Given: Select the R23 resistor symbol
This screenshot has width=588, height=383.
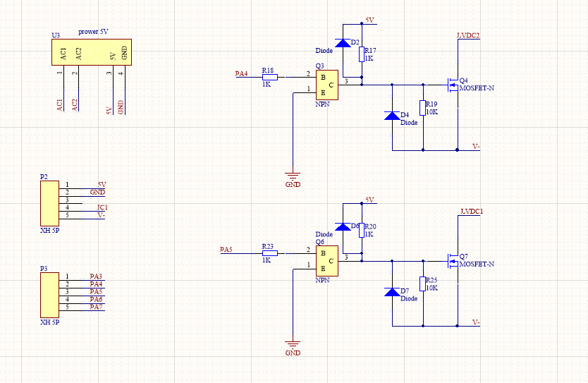Looking at the screenshot, I should coord(269,253).
